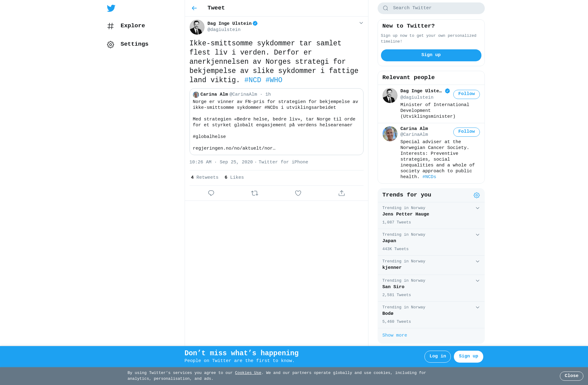Go back using the arrow icon

point(194,8)
